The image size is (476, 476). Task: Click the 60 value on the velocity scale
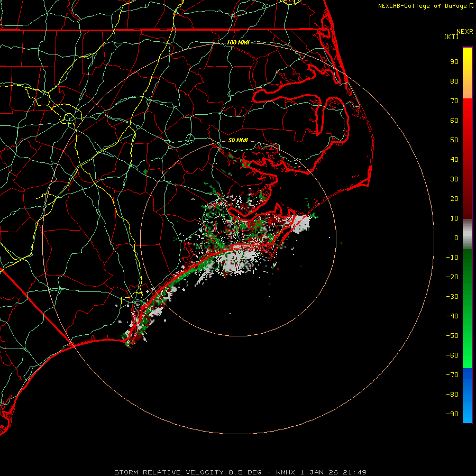click(x=454, y=120)
